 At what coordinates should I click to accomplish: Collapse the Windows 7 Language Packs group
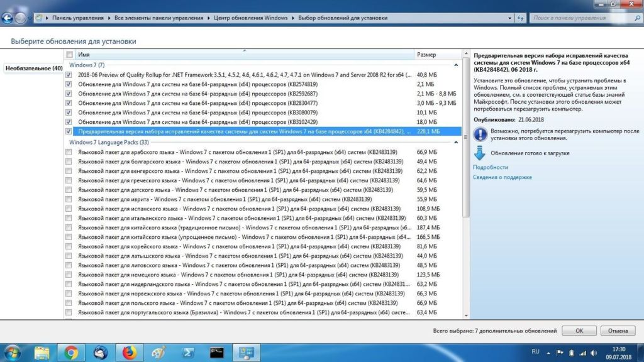[x=455, y=142]
